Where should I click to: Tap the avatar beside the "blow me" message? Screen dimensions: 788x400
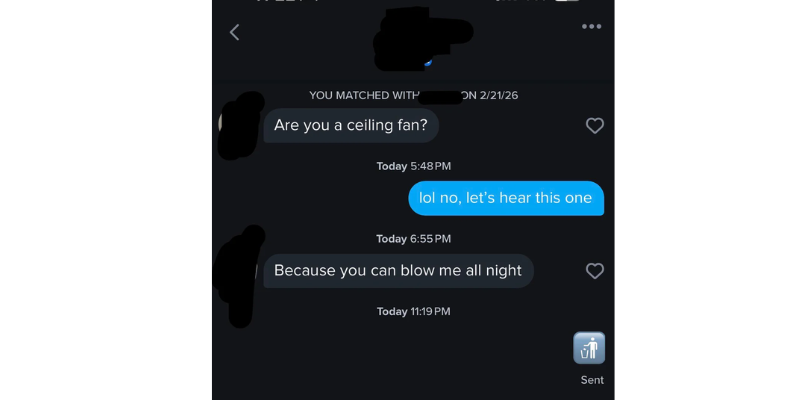pos(238,272)
